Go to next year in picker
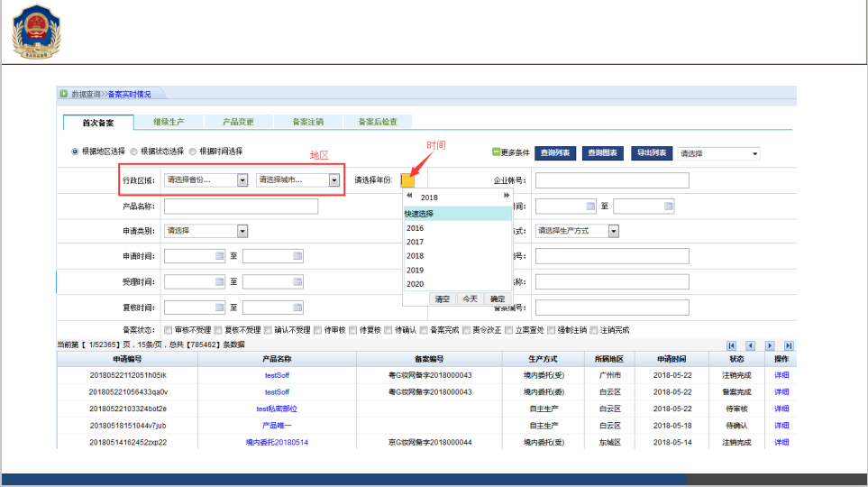Screen dimensions: 868x487 pyautogui.click(x=506, y=196)
